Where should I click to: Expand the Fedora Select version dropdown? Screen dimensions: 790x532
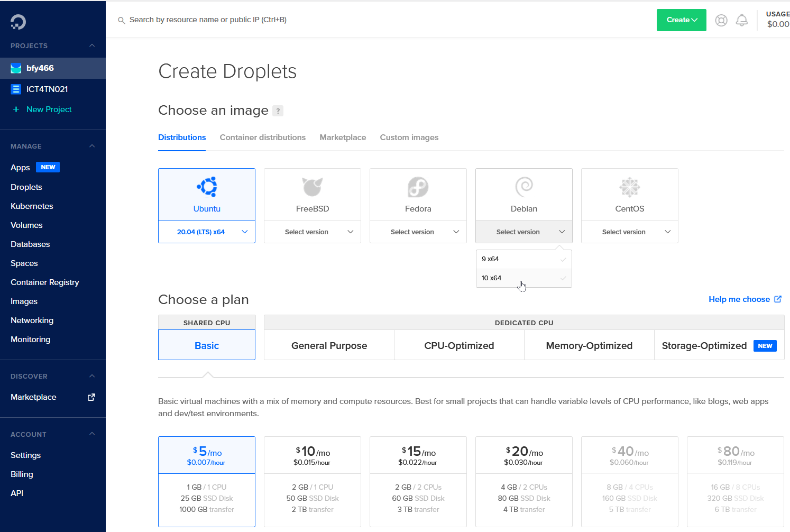point(418,232)
